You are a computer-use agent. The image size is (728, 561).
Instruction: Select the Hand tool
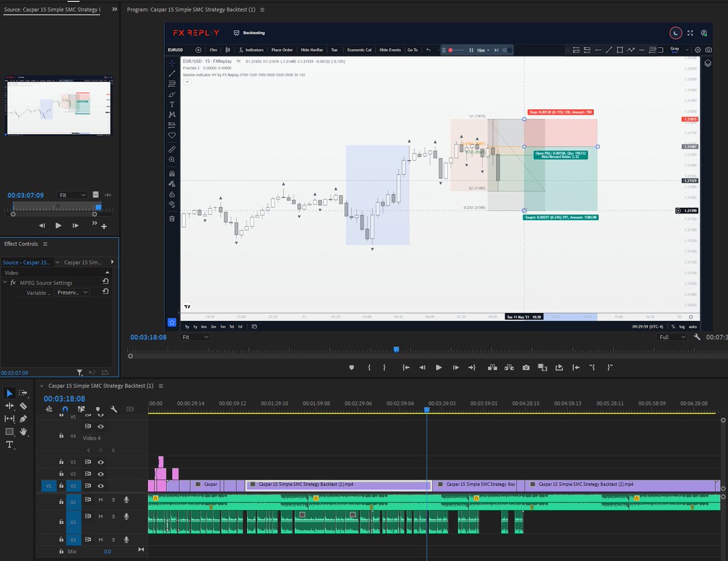tap(23, 432)
